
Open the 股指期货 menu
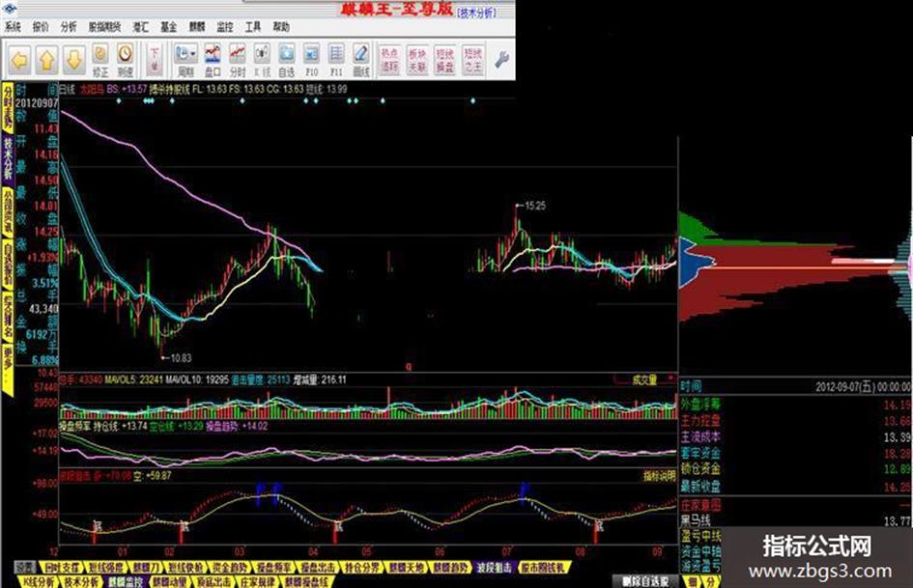[x=104, y=27]
